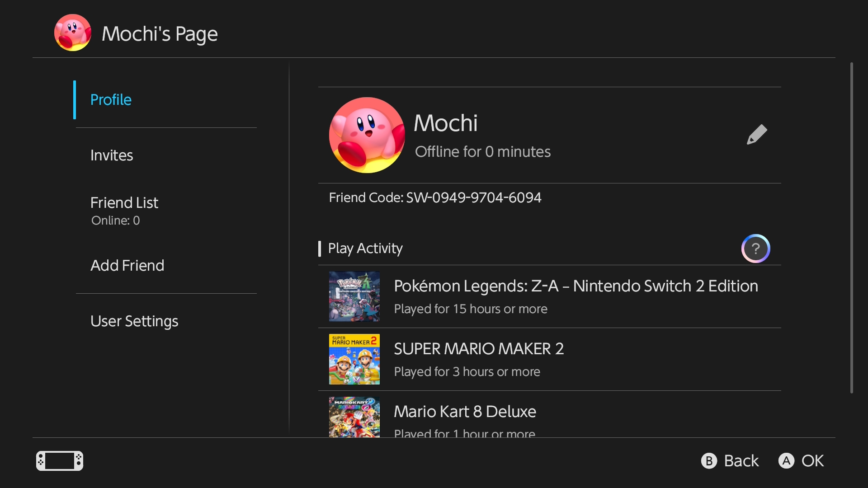This screenshot has height=488, width=868.
Task: Select the Profile menu item
Action: (x=111, y=100)
